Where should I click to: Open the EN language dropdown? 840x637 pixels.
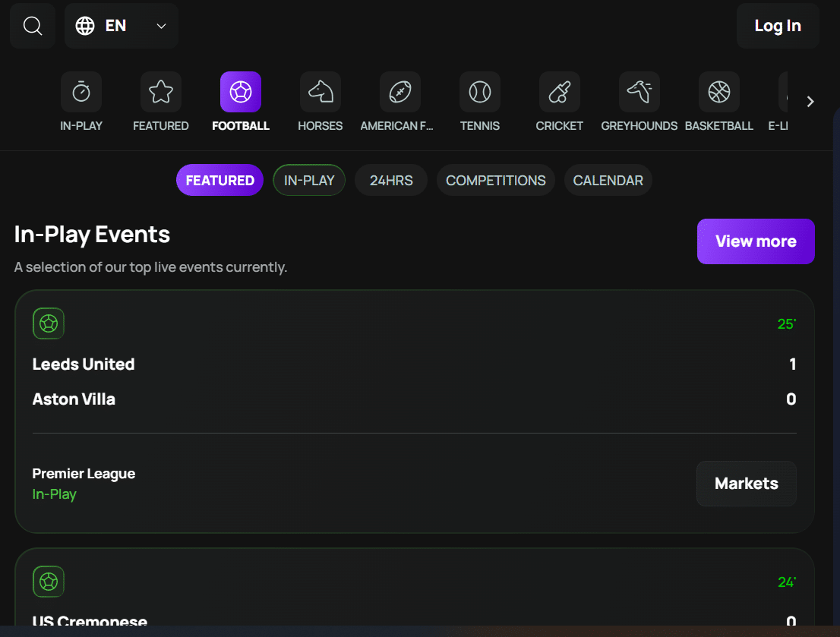tap(122, 26)
